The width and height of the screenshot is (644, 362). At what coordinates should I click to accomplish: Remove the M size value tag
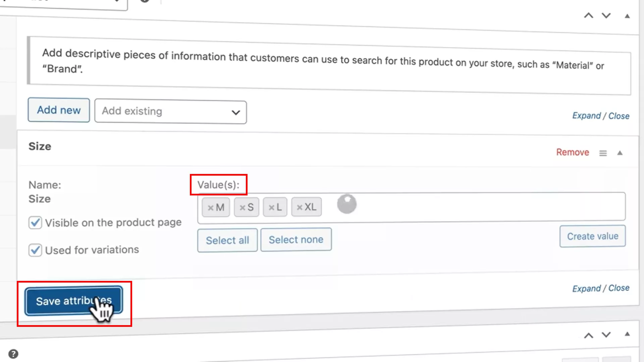pos(210,208)
